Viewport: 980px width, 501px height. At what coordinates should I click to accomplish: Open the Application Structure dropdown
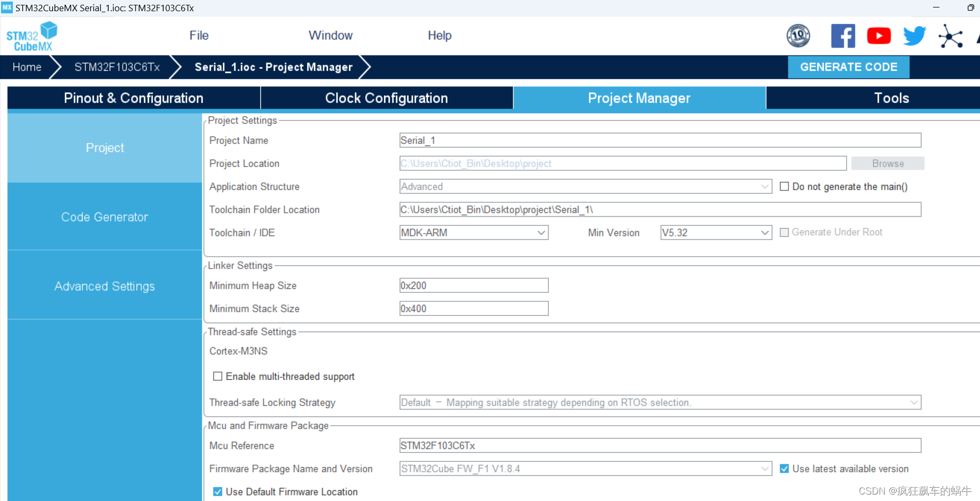pyautogui.click(x=585, y=186)
